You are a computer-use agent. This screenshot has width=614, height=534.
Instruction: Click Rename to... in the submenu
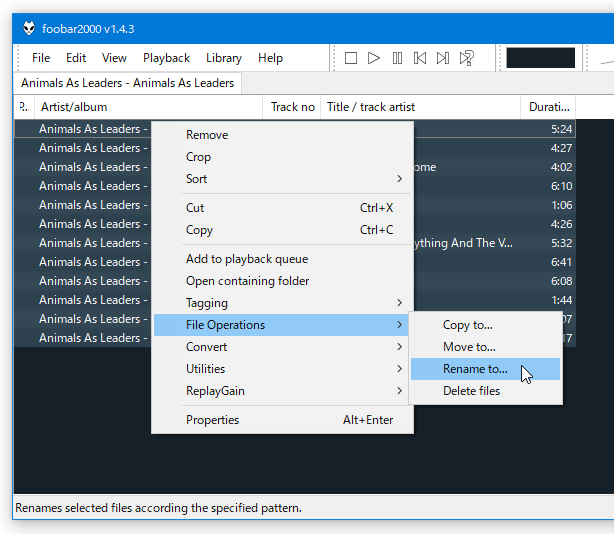point(486,369)
